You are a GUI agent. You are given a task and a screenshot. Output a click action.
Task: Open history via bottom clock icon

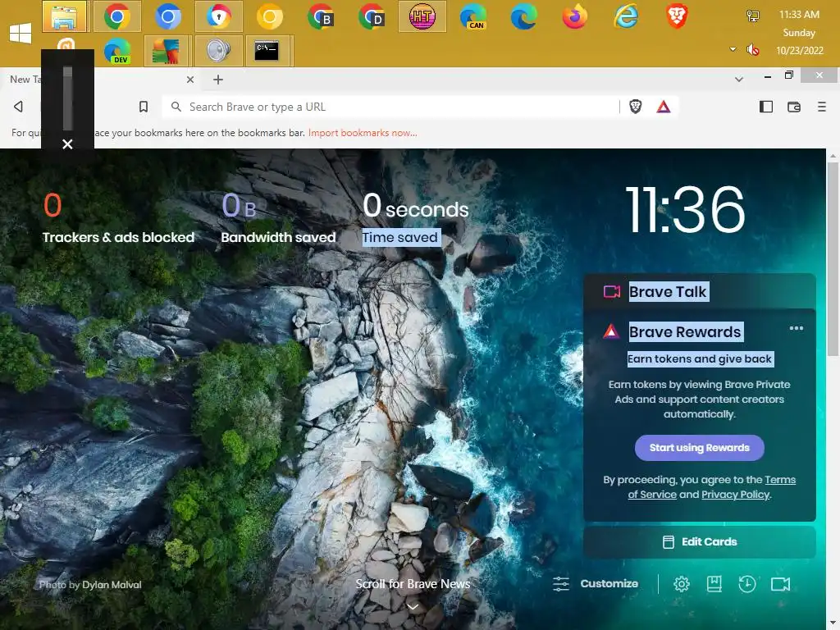(747, 583)
